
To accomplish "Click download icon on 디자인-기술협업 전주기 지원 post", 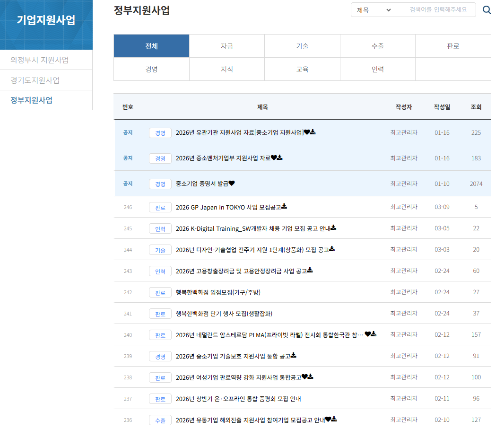I will 332,249.
